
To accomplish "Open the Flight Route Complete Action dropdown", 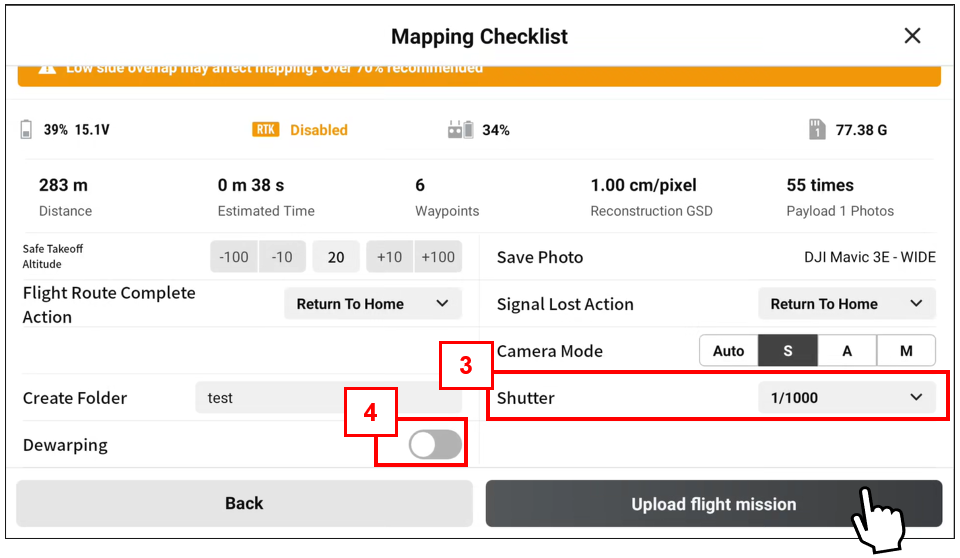I will click(x=373, y=304).
